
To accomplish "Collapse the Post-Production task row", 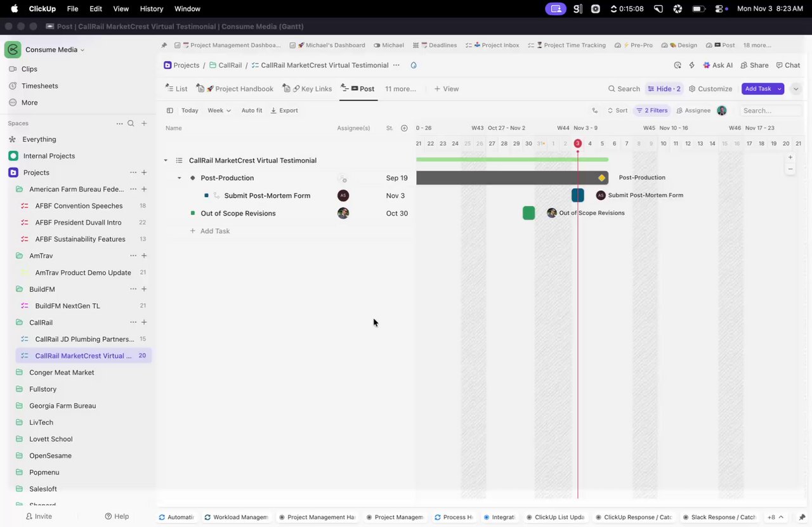I will (180, 178).
